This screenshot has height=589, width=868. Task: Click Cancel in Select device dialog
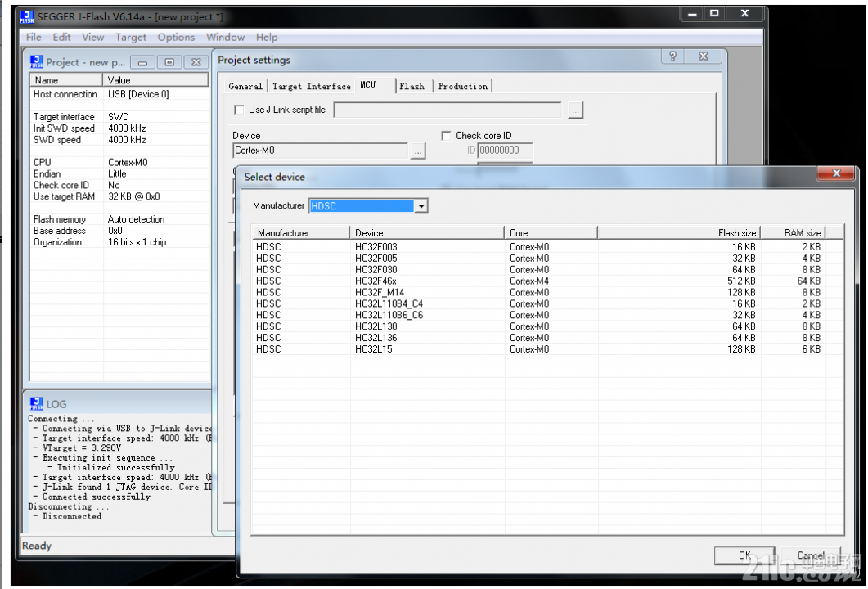[x=811, y=555]
